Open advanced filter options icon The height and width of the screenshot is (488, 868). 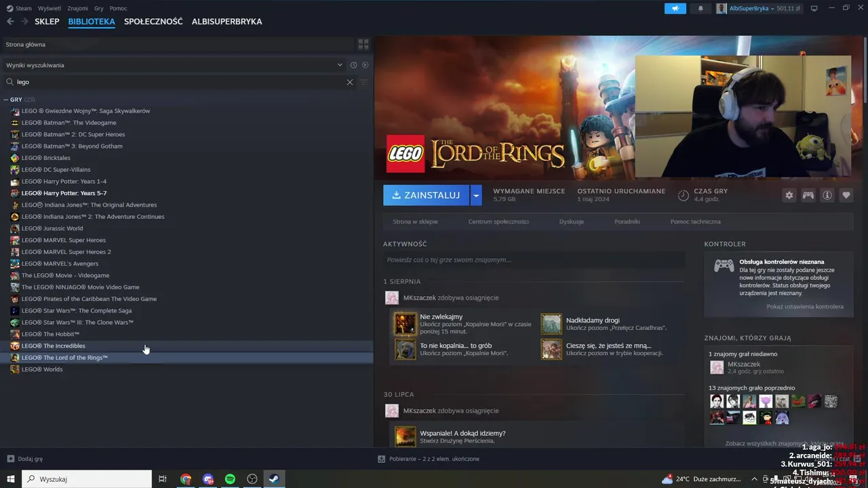(363, 82)
